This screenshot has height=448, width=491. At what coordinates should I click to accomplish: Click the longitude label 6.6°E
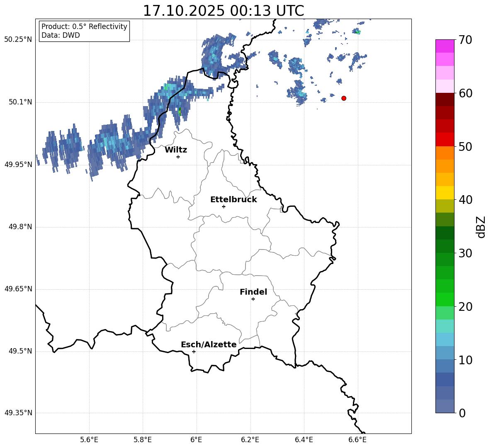pyautogui.click(x=357, y=440)
